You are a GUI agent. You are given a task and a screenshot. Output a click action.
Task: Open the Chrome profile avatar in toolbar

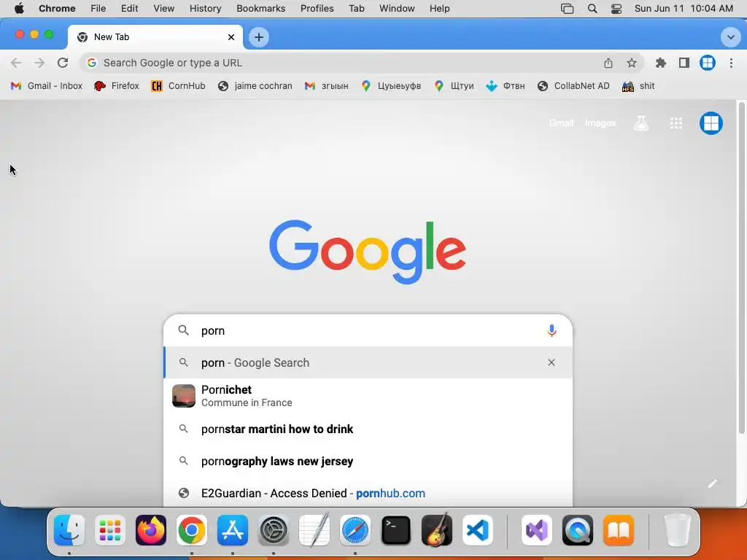708,63
